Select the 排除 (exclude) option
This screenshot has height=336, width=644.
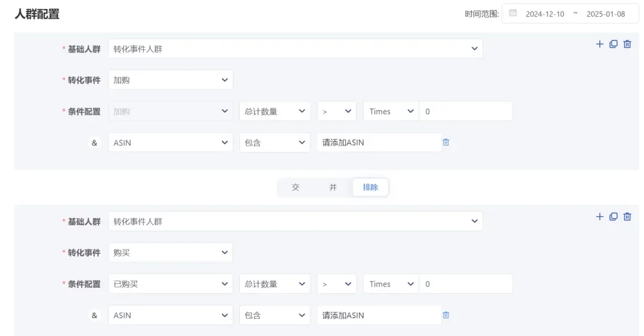[370, 187]
